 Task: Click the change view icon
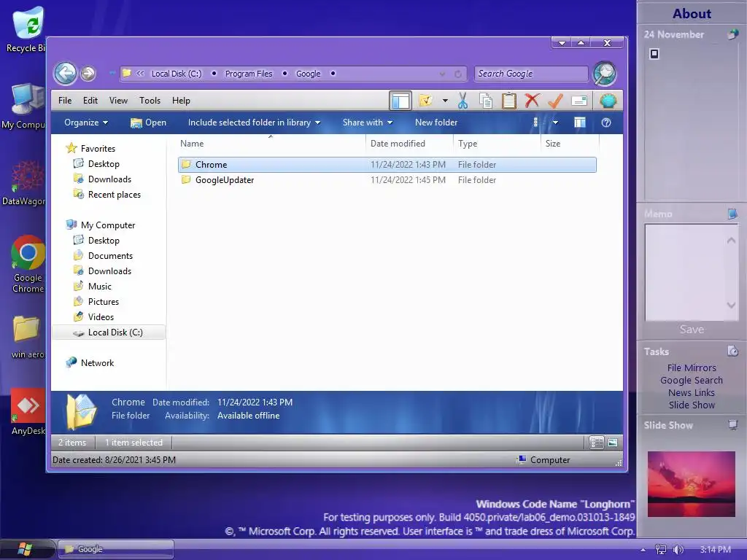pos(535,122)
